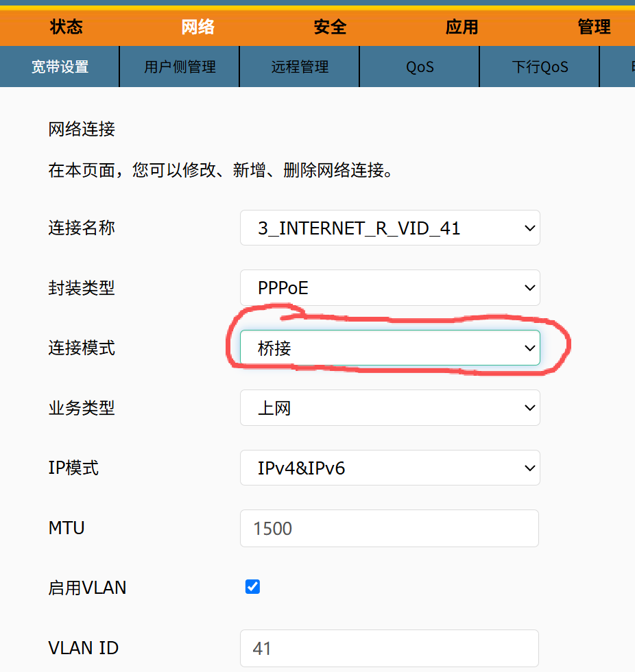Go to 远程管理 submenu
Viewport: 635px width, 672px height.
300,67
